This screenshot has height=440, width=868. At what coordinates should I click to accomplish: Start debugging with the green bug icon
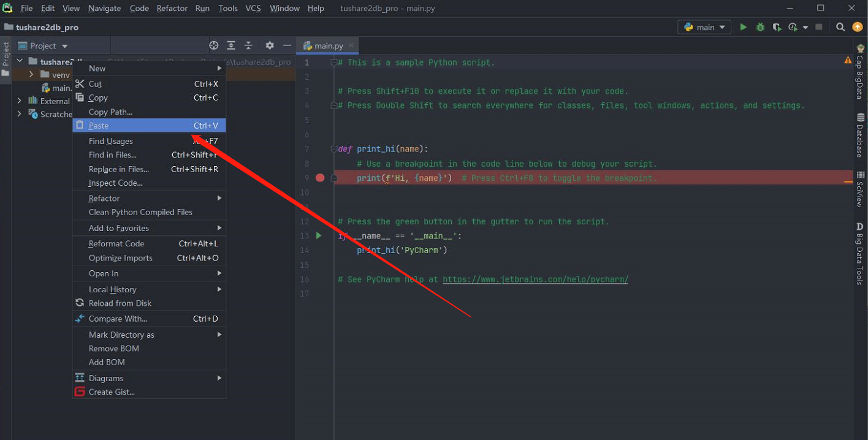coord(760,27)
